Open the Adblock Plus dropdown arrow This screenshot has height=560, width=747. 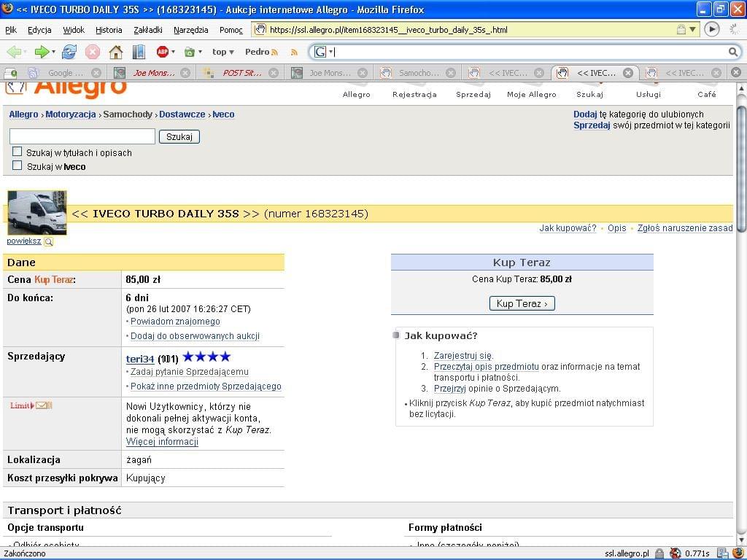point(173,52)
